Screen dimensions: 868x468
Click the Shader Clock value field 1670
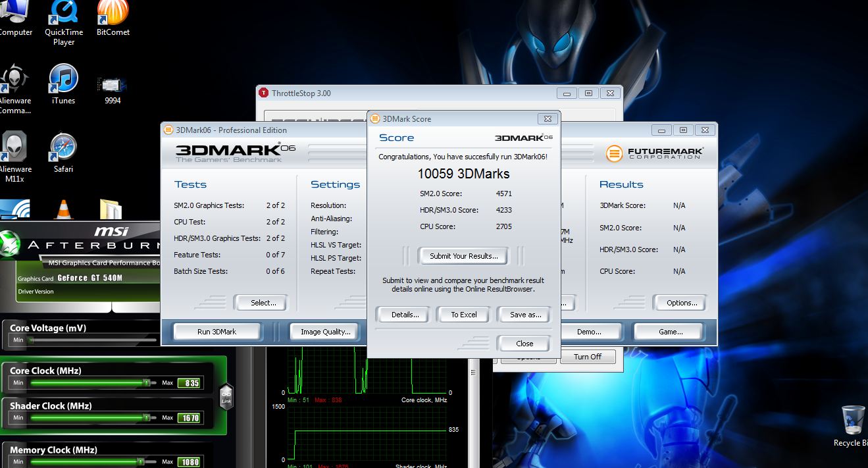point(190,417)
